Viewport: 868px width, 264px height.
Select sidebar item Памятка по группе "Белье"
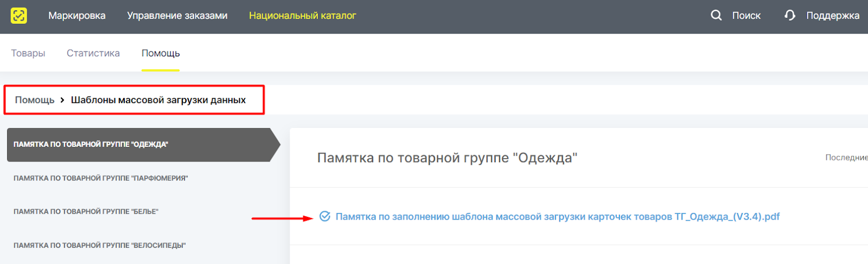pyautogui.click(x=86, y=211)
